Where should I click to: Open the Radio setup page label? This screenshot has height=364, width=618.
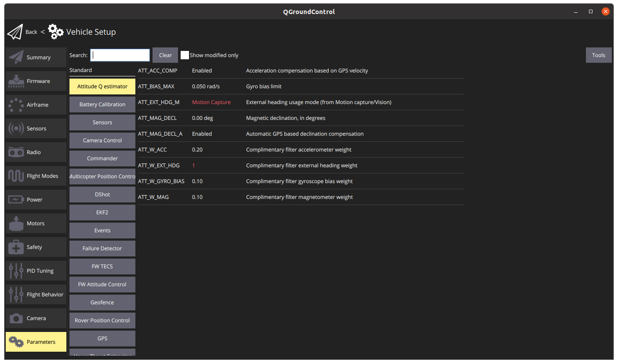tap(34, 152)
